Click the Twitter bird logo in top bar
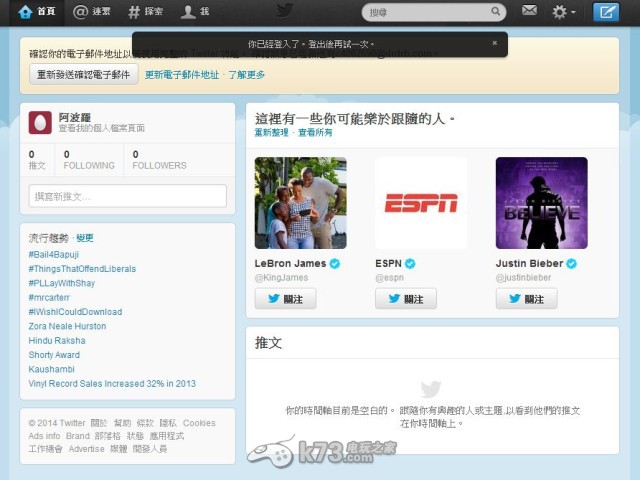Image resolution: width=640 pixels, height=480 pixels. tap(285, 11)
